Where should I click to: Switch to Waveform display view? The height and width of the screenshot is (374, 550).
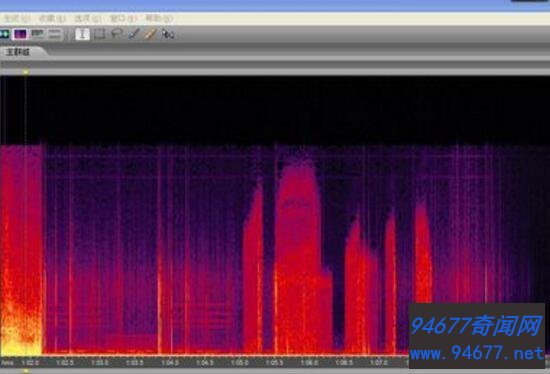4,34
